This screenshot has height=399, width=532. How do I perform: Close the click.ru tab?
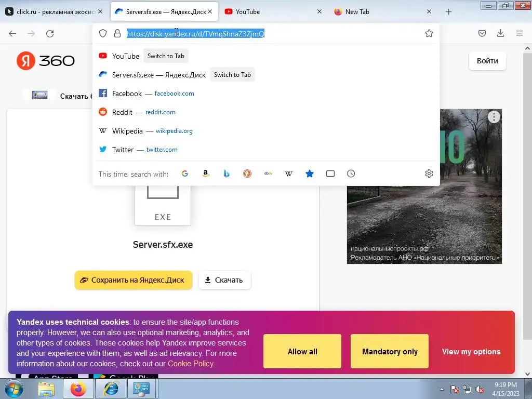(100, 11)
